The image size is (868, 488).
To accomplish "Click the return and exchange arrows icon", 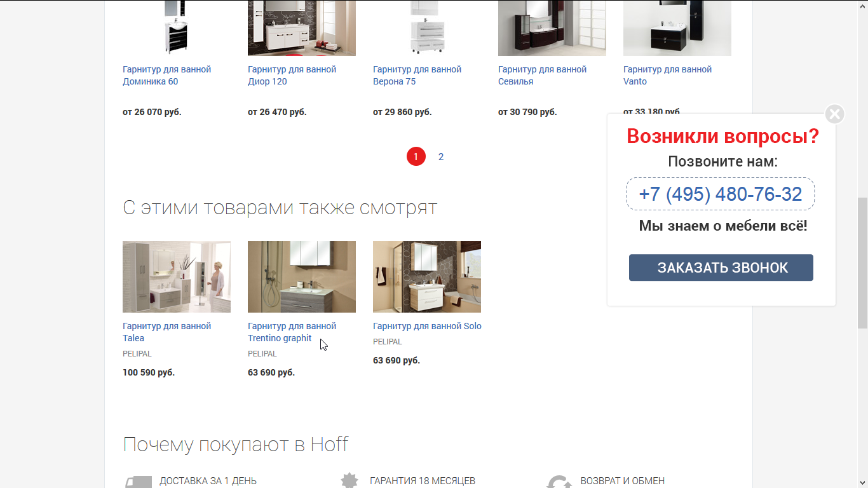I will [559, 482].
